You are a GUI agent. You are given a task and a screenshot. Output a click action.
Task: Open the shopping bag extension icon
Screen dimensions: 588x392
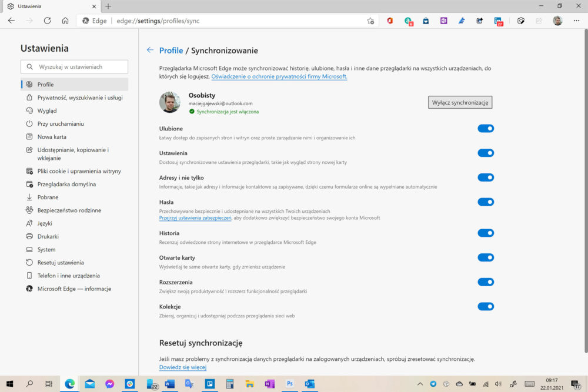pyautogui.click(x=426, y=21)
